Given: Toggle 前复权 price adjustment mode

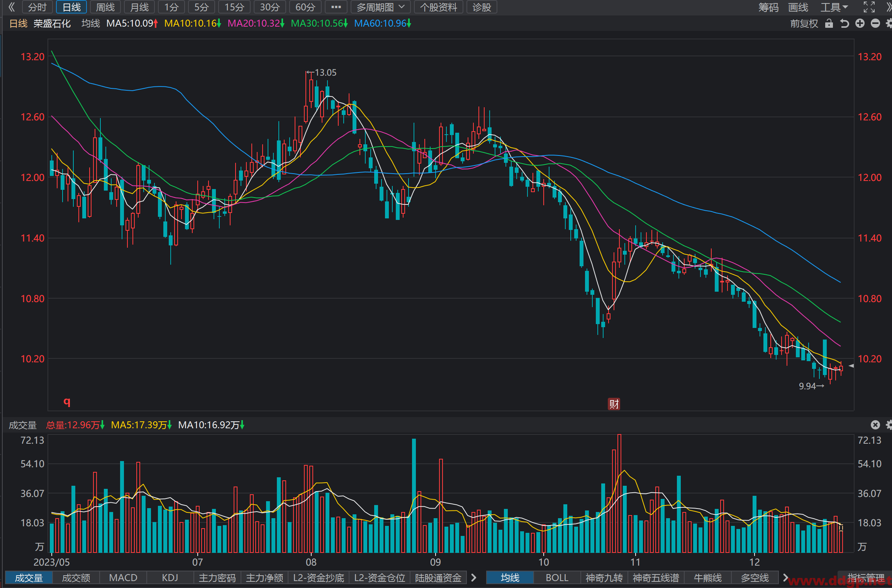Looking at the screenshot, I should click(804, 24).
